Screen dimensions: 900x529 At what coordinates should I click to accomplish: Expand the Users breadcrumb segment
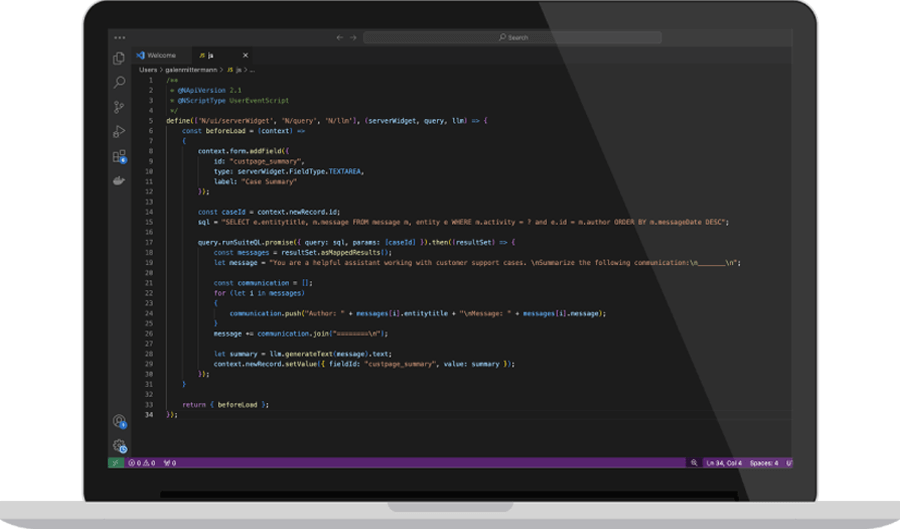click(148, 70)
